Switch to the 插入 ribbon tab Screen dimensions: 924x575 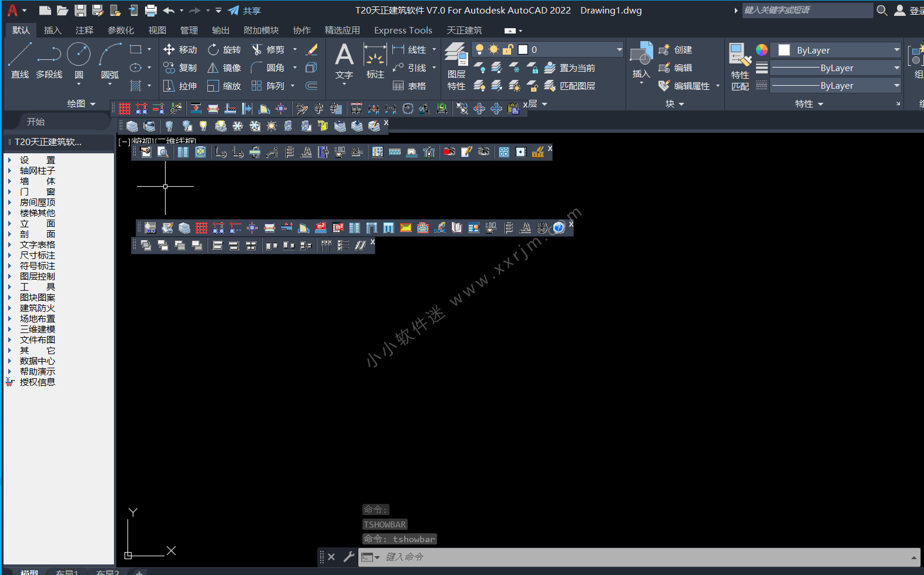coord(52,30)
